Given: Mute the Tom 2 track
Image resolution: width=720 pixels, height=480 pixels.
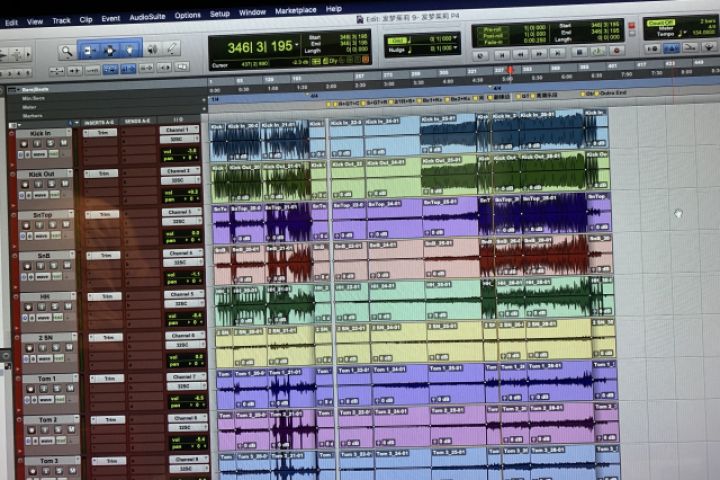Looking at the screenshot, I should [x=71, y=429].
